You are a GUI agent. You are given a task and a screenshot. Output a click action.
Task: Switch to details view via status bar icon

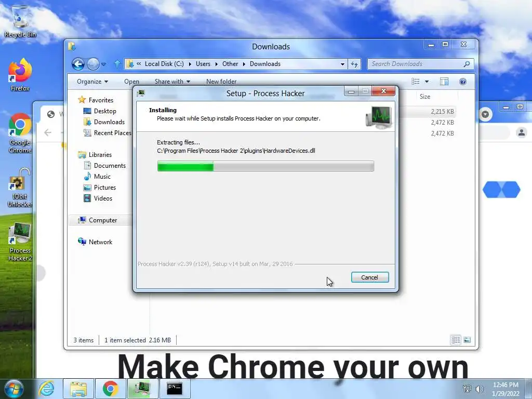[x=456, y=340]
